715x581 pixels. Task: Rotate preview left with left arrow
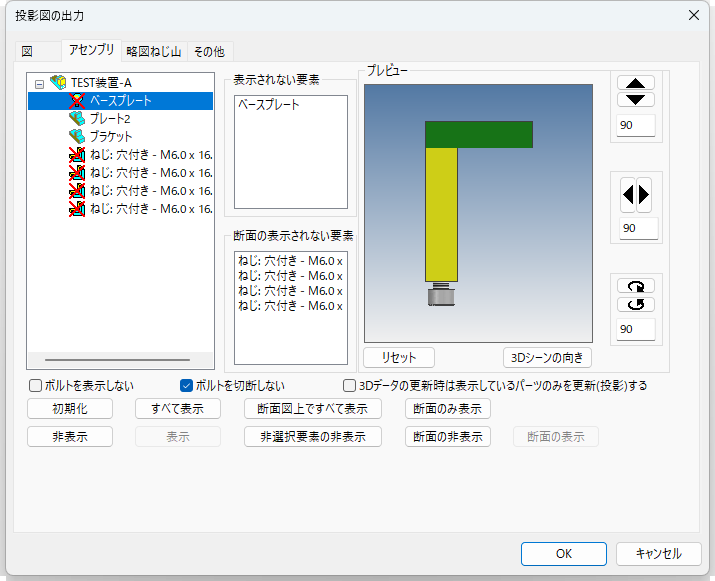(628, 195)
